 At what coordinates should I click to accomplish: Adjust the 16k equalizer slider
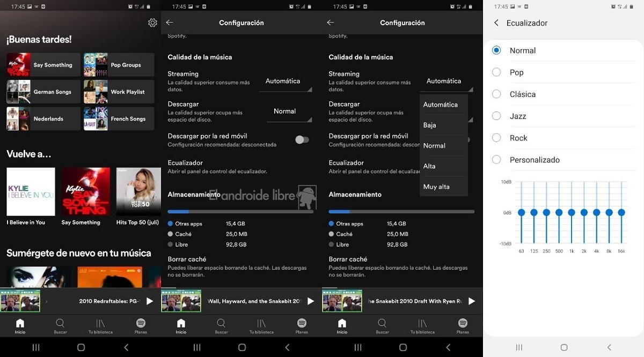click(x=621, y=212)
